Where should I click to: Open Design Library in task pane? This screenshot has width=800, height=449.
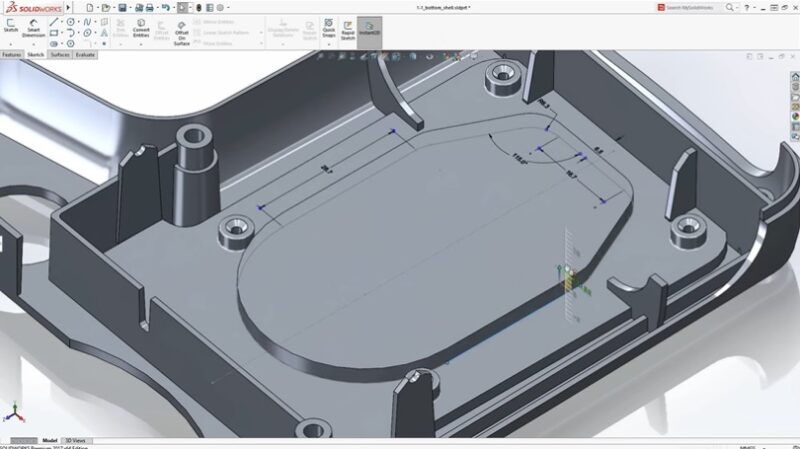click(795, 87)
